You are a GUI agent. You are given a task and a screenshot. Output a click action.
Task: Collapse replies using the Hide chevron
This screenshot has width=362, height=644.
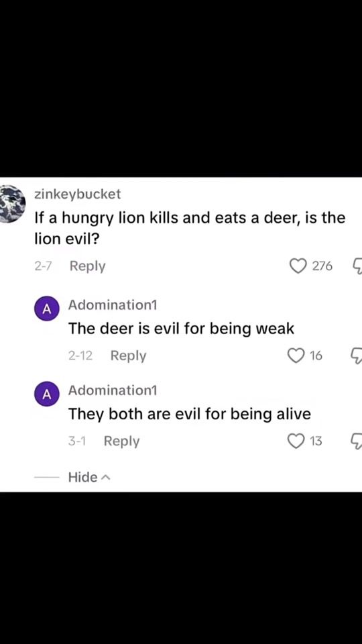89,477
